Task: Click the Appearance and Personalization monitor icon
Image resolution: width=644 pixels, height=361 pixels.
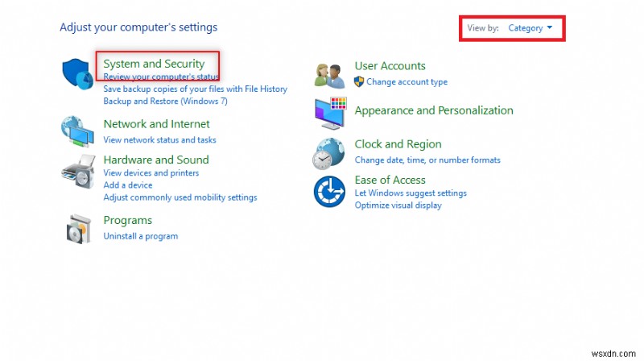Action: pos(330,114)
